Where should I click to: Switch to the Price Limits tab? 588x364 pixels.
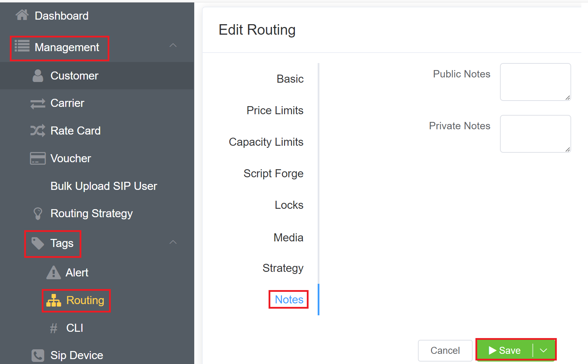275,110
